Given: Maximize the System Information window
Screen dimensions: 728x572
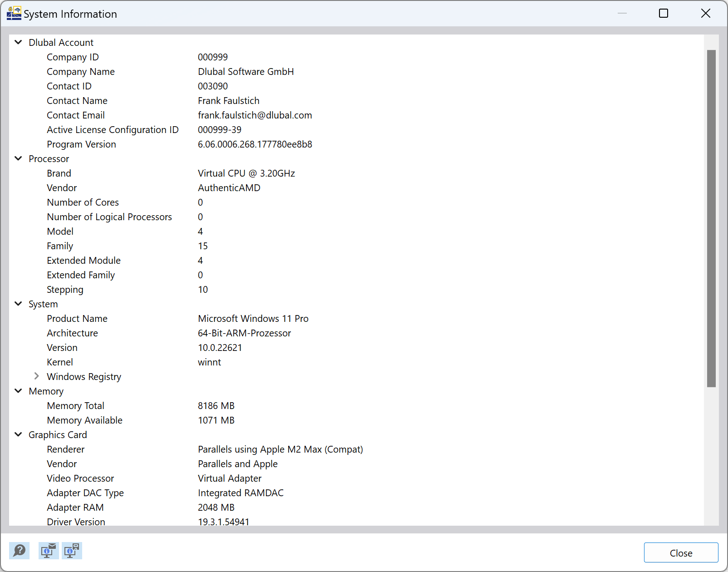Looking at the screenshot, I should 664,13.
